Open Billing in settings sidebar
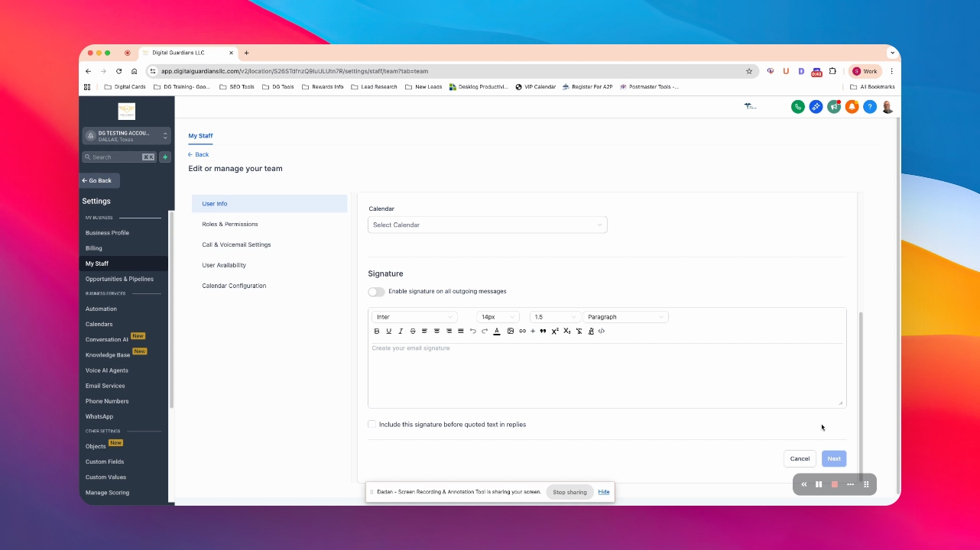The image size is (980, 550). coord(93,248)
